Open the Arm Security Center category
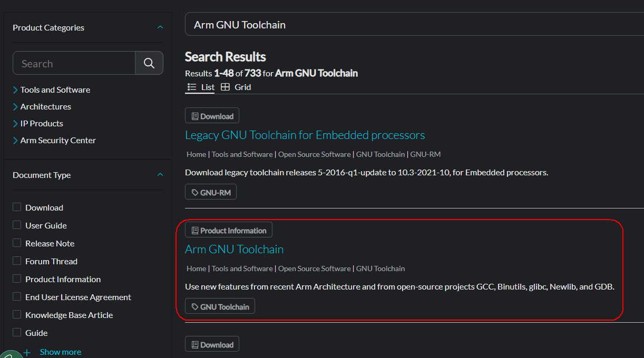Image resolution: width=644 pixels, height=358 pixels. 58,141
